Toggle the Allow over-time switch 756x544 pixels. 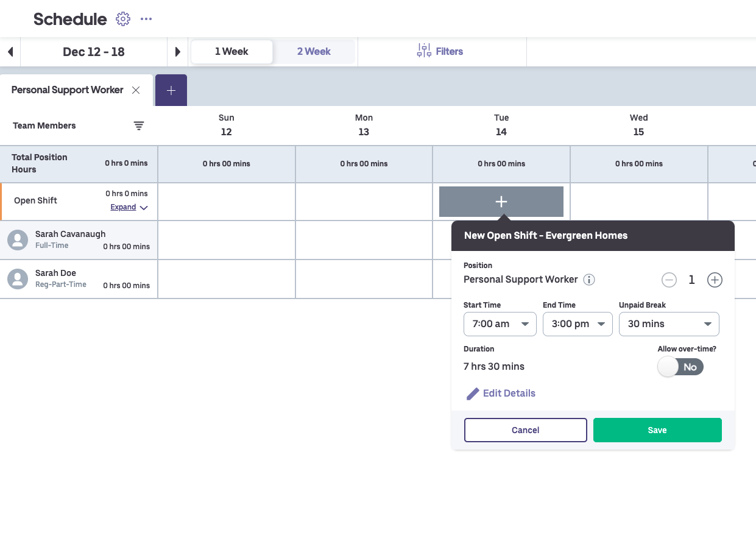pyautogui.click(x=680, y=367)
